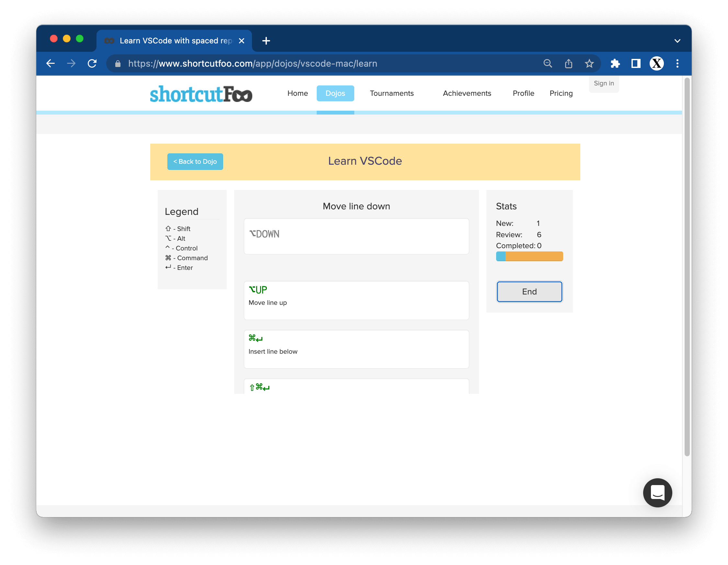
Task: Click the zoom magnifier icon in address bar
Action: pyautogui.click(x=548, y=63)
